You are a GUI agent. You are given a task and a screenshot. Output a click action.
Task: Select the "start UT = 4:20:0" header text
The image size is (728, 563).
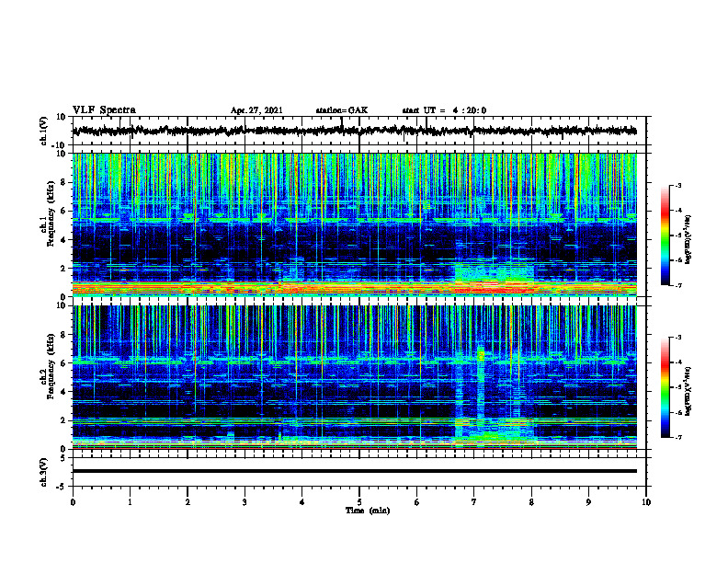tap(444, 110)
